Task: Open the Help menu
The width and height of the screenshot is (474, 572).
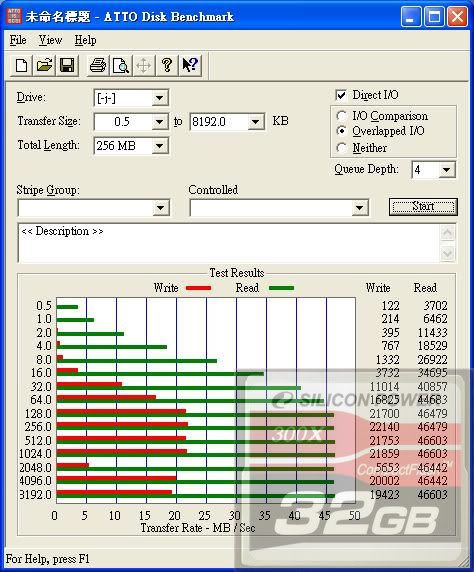Action: pyautogui.click(x=85, y=40)
